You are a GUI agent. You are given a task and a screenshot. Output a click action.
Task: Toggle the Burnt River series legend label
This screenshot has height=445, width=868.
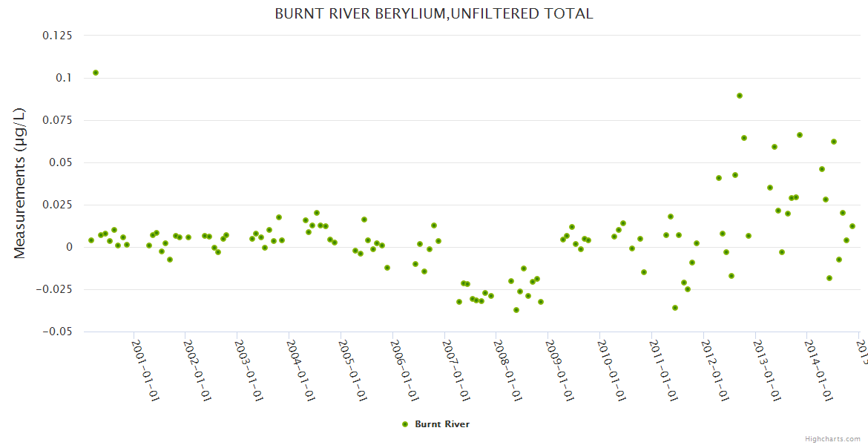click(442, 424)
